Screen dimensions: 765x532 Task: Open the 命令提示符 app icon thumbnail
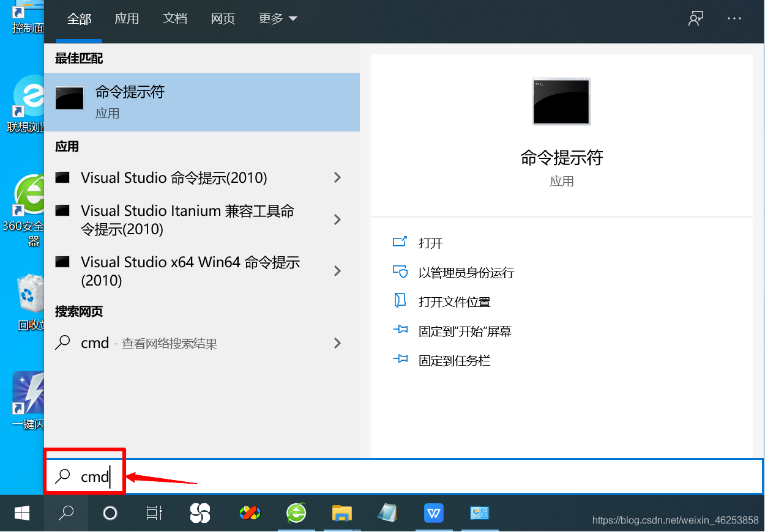point(69,98)
